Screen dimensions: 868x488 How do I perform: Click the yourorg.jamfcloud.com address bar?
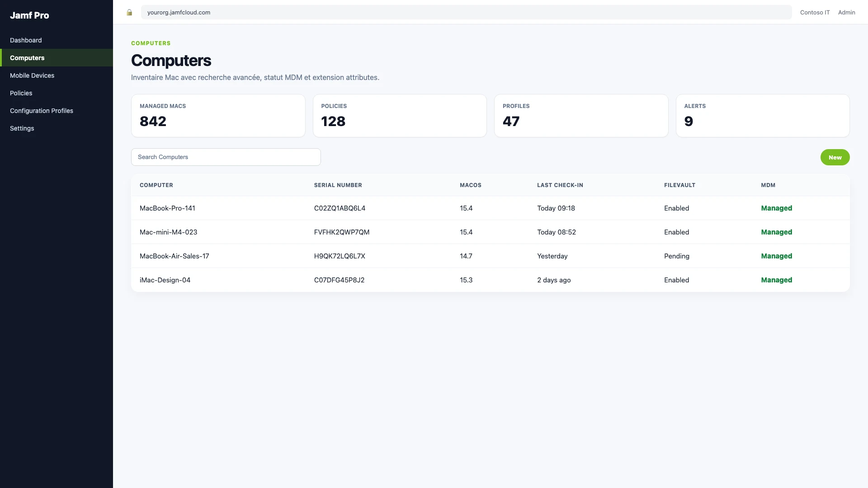tap(466, 12)
